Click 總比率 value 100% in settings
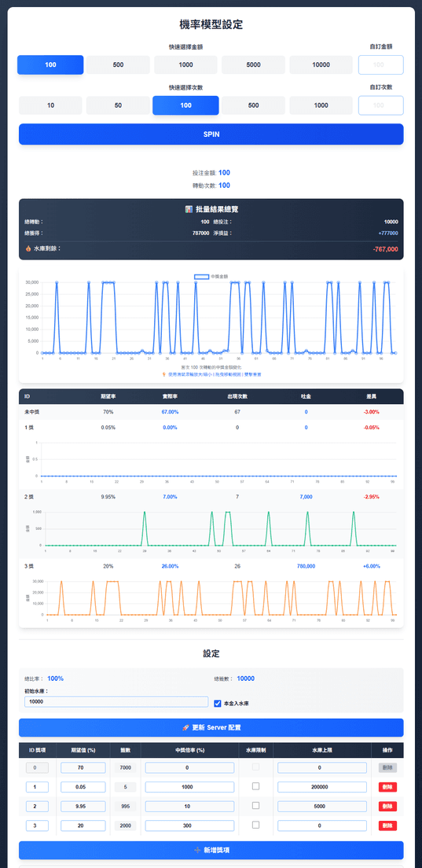This screenshot has height=868, width=422. [x=55, y=678]
